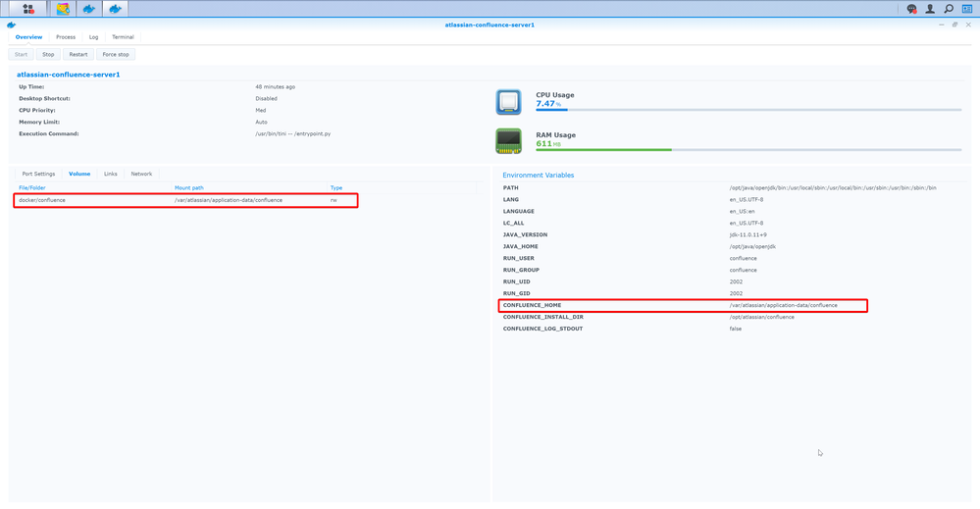This screenshot has width=980, height=509.
Task: Click the Stop container button
Action: point(48,54)
